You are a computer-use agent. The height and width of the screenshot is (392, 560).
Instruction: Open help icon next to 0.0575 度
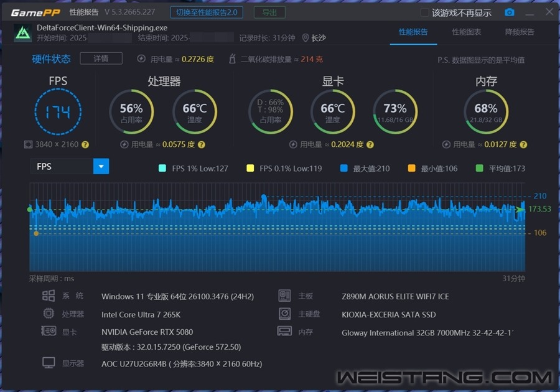click(x=202, y=144)
